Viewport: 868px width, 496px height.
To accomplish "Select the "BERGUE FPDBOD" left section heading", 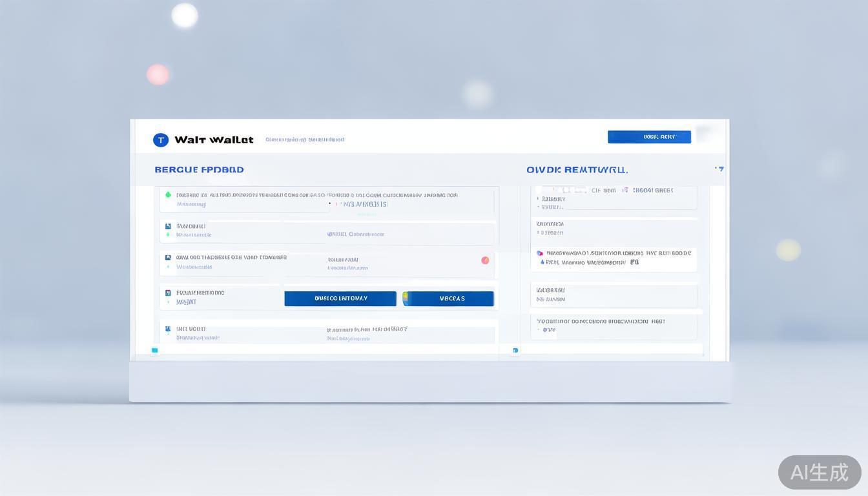I will pos(199,170).
